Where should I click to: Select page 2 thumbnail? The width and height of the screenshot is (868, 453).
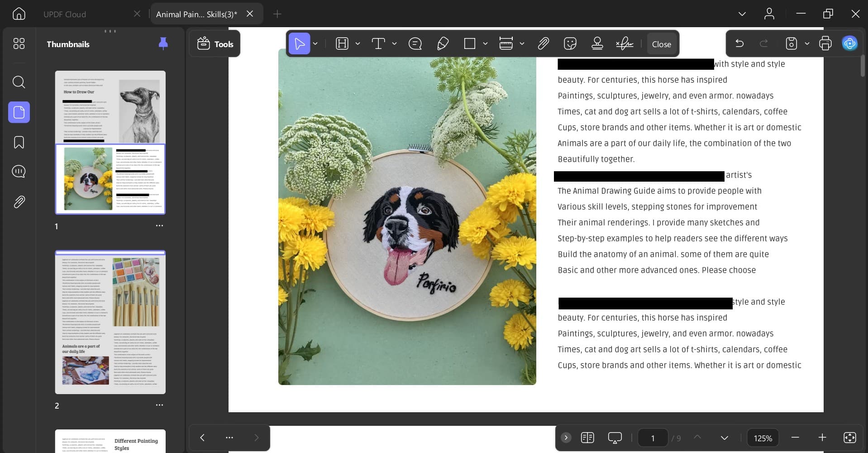[x=110, y=322]
